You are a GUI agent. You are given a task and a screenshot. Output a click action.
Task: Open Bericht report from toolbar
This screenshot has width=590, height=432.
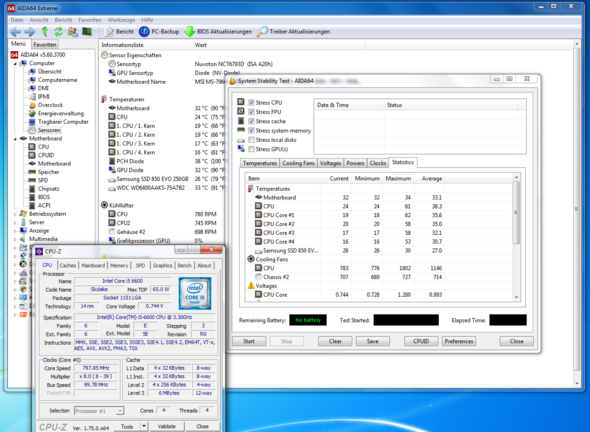(x=119, y=32)
